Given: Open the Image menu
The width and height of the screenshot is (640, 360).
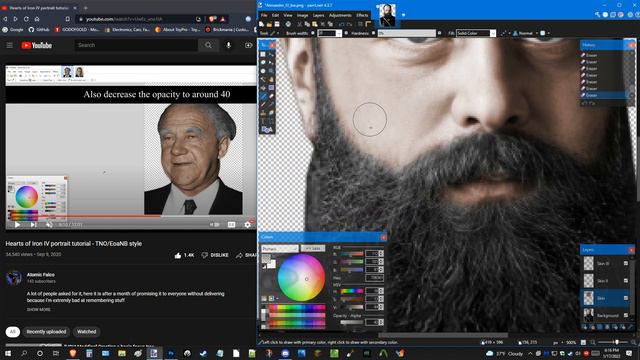Looking at the screenshot, I should pyautogui.click(x=302, y=15).
